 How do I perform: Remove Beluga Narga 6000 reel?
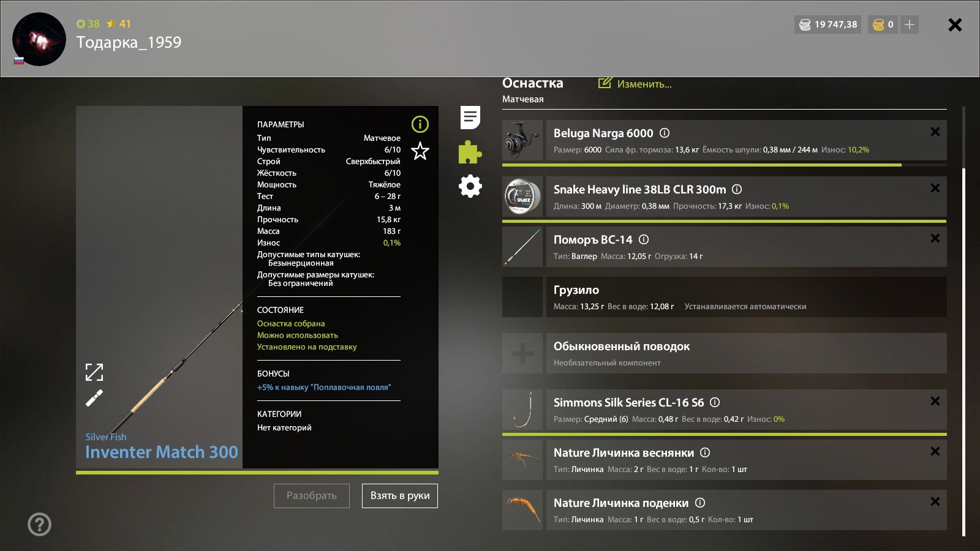(x=935, y=132)
